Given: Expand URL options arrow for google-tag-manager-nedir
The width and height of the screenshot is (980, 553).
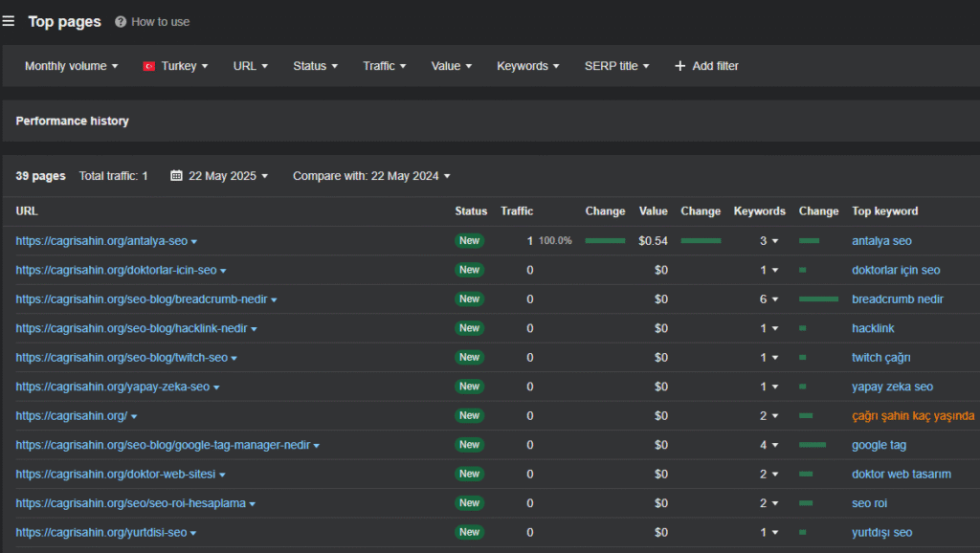Looking at the screenshot, I should click(x=316, y=446).
